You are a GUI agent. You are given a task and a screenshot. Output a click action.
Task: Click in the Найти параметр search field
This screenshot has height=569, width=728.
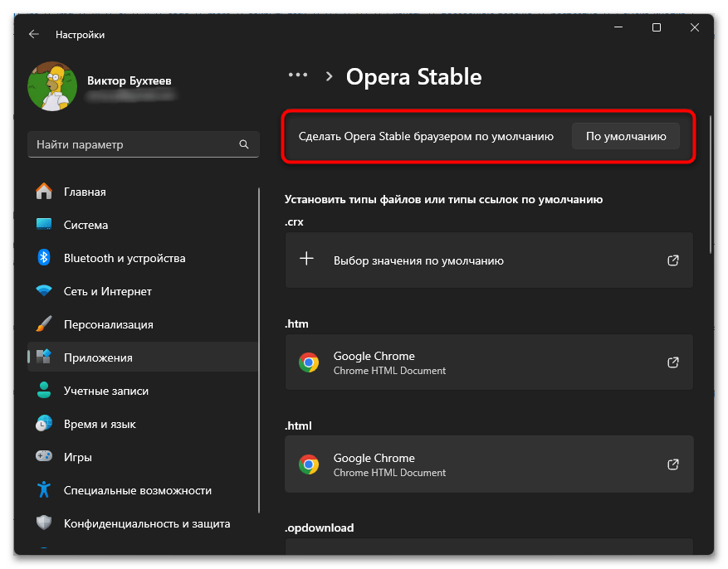click(143, 144)
